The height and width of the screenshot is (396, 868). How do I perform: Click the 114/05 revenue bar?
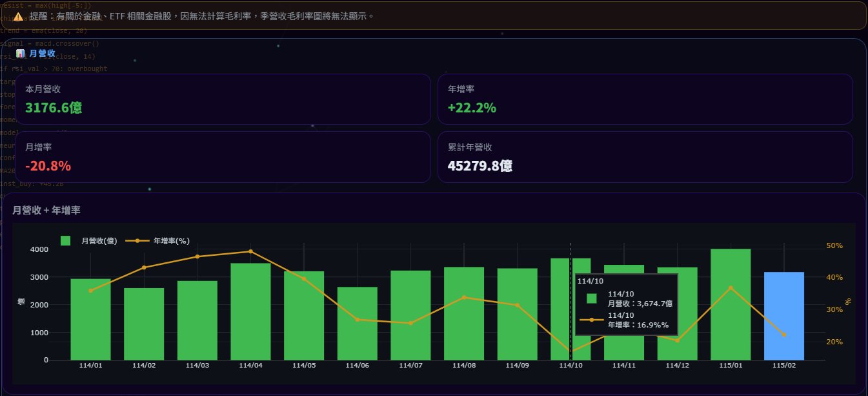point(304,316)
